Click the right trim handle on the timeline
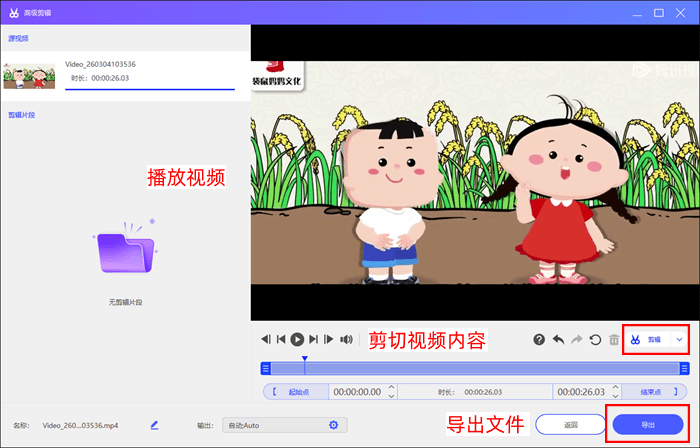 (684, 369)
